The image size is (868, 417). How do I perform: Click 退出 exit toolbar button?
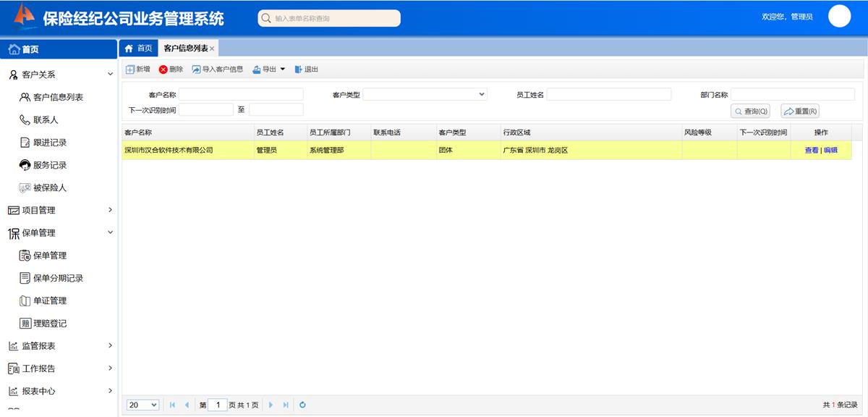[x=307, y=69]
